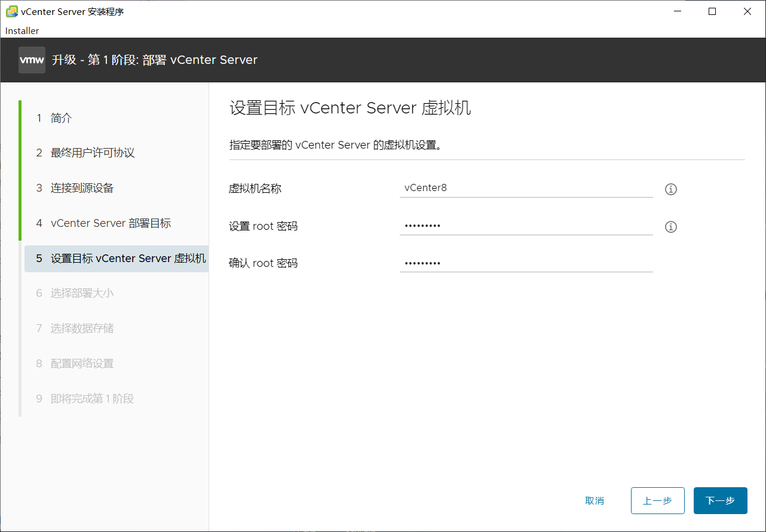Click the 取消 (Cancel) link

click(x=595, y=500)
